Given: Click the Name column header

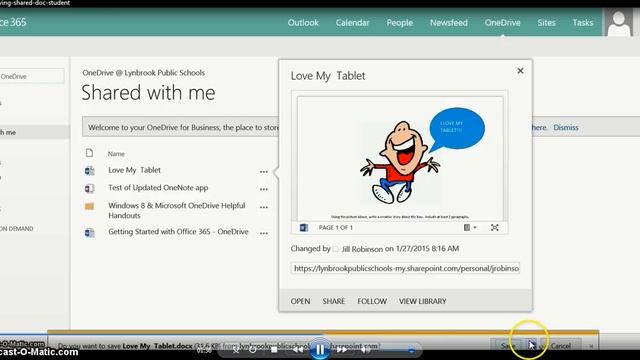Looking at the screenshot, I should click(x=116, y=154).
